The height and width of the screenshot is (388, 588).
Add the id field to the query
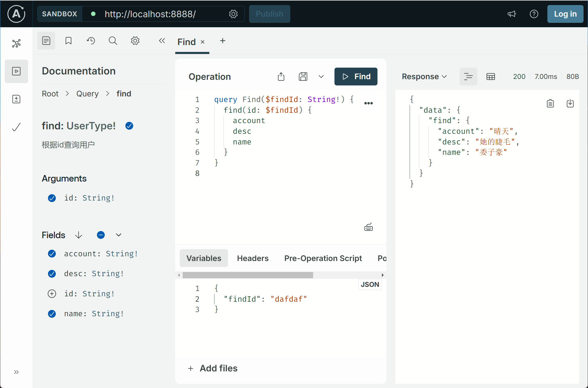(52, 294)
